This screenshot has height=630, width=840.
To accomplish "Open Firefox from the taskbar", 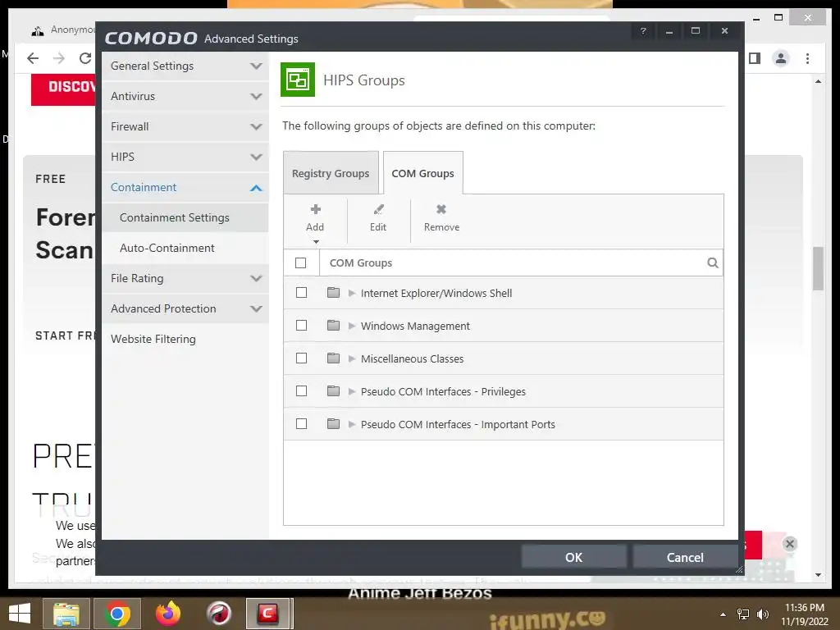I will click(167, 614).
